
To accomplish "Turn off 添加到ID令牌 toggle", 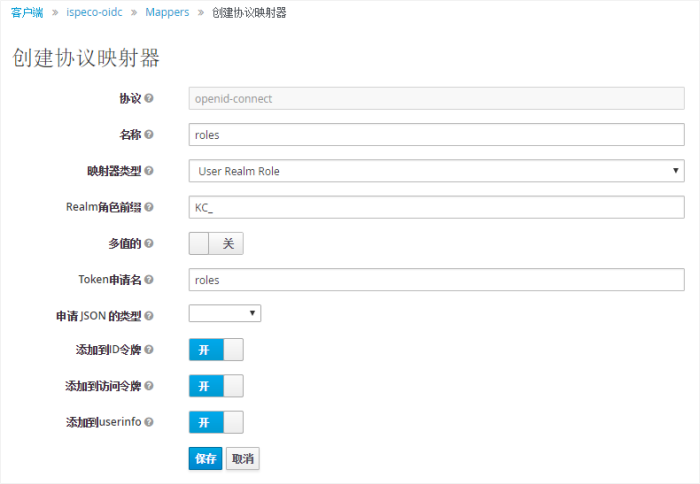I will [216, 350].
